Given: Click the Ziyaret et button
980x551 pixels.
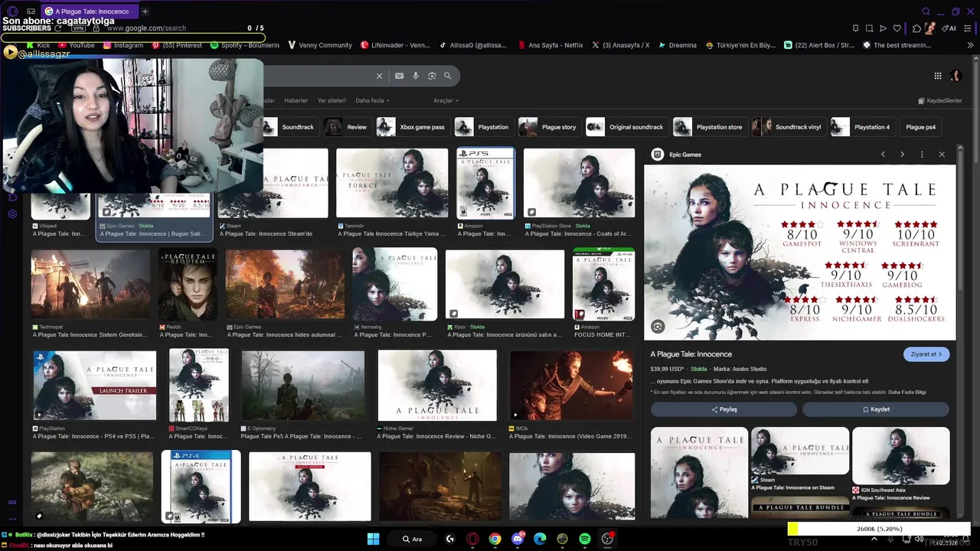Looking at the screenshot, I should 926,354.
